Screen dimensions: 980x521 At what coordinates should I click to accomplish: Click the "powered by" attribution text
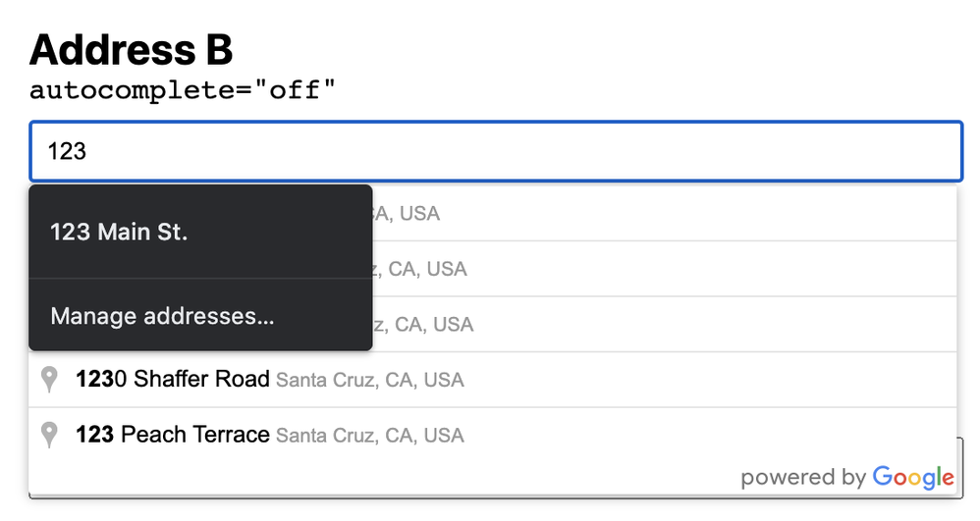[x=802, y=478]
